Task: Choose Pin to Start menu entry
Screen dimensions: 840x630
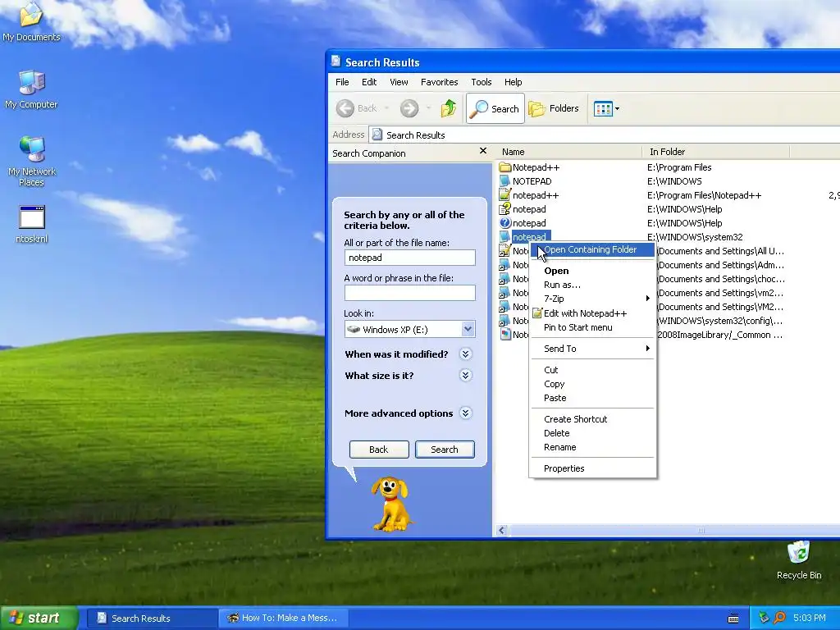Action: pyautogui.click(x=592, y=327)
